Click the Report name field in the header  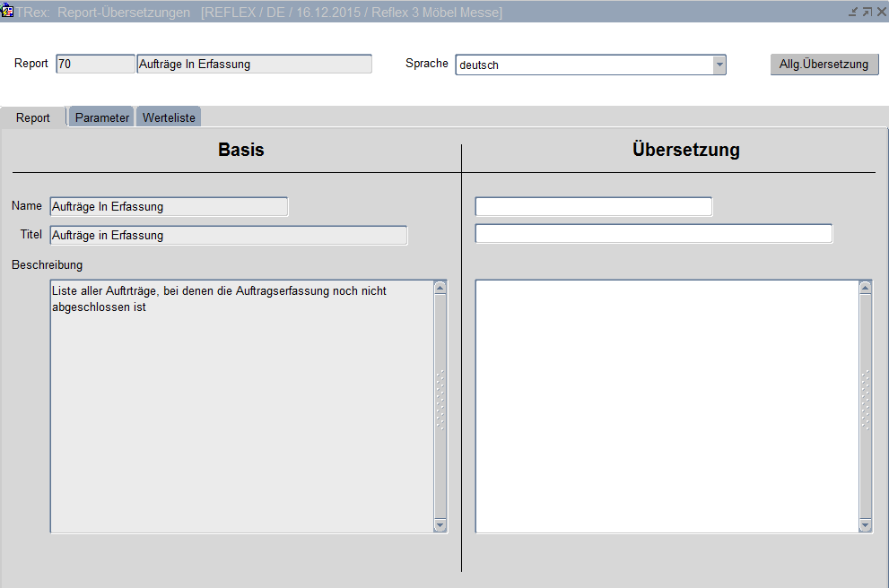[x=254, y=64]
